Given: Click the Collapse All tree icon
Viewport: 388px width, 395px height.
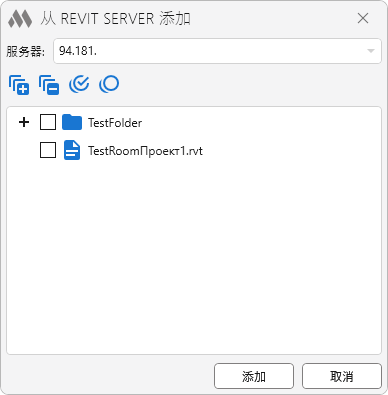Looking at the screenshot, I should (x=49, y=85).
